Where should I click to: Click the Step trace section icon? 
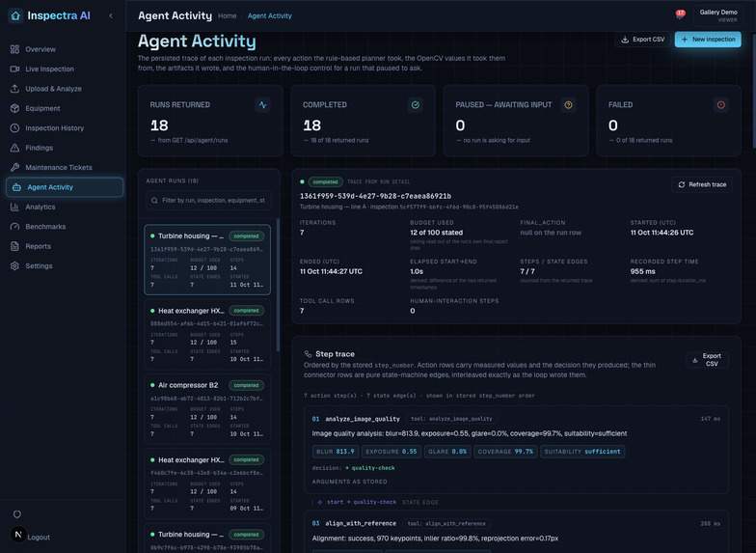(x=308, y=353)
